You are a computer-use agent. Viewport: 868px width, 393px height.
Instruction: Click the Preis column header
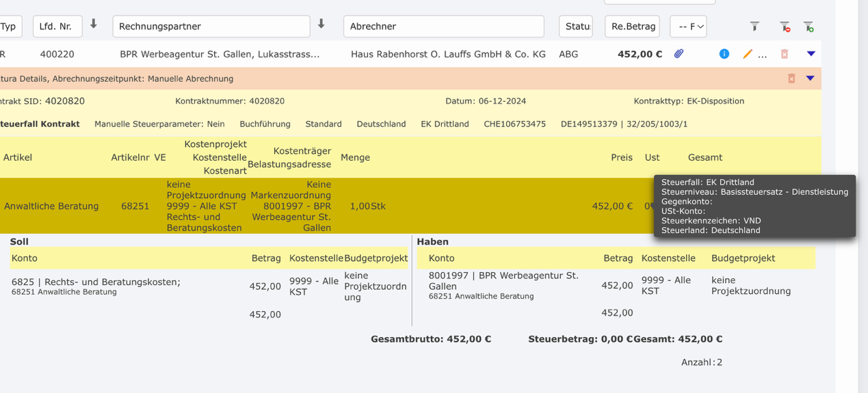pyautogui.click(x=622, y=157)
